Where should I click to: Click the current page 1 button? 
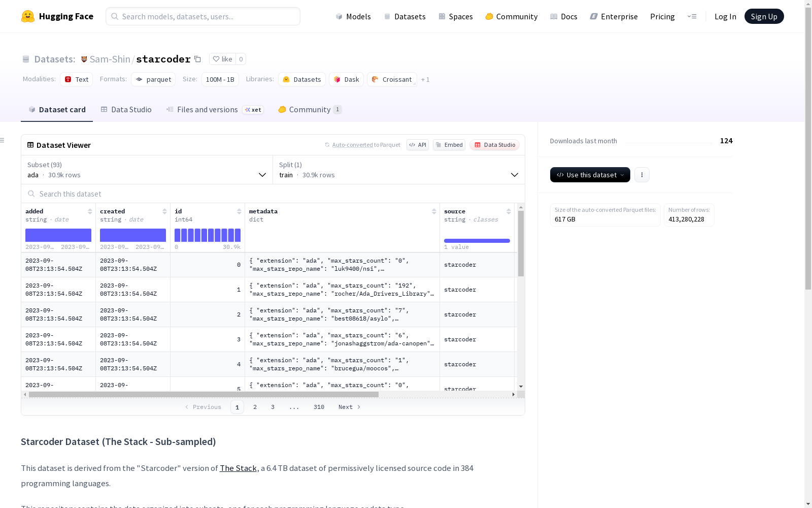pos(237,407)
